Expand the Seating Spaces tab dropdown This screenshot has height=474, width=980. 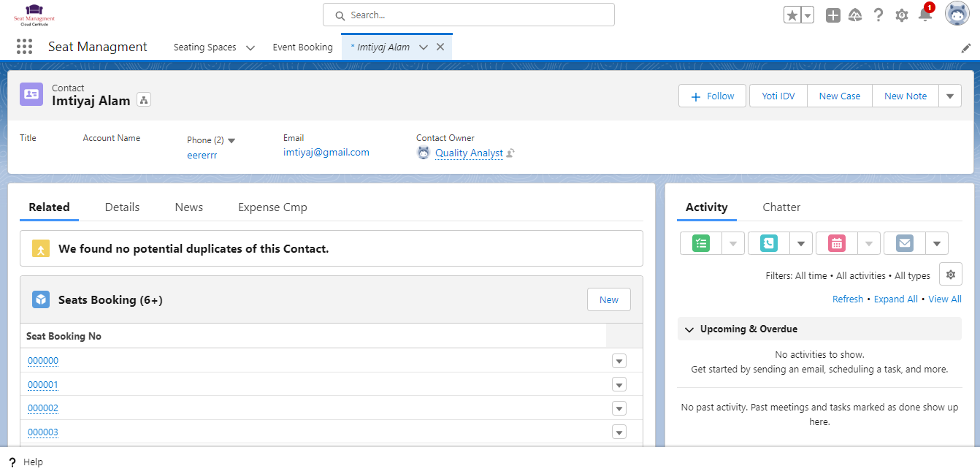[250, 47]
